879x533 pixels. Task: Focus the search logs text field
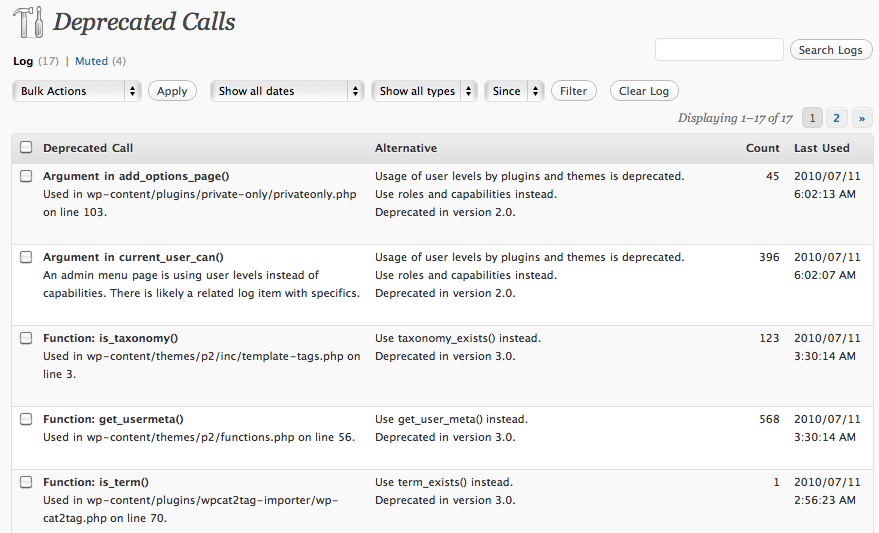pos(719,50)
